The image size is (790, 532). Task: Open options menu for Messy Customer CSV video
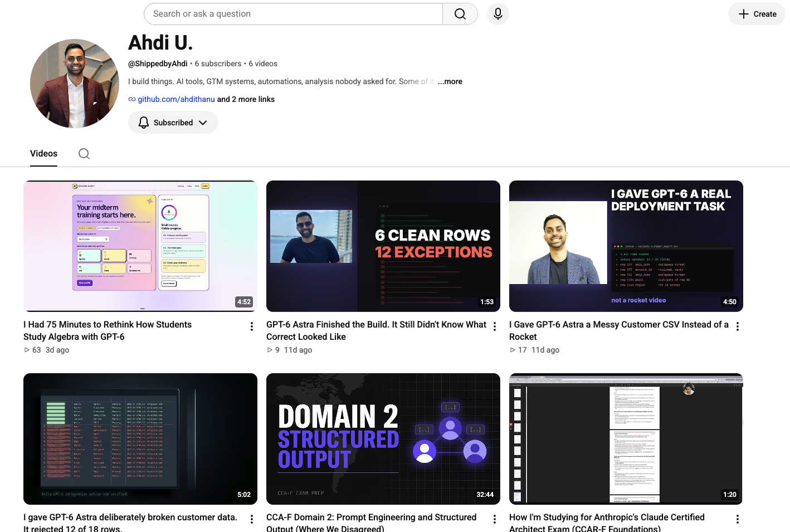738,326
